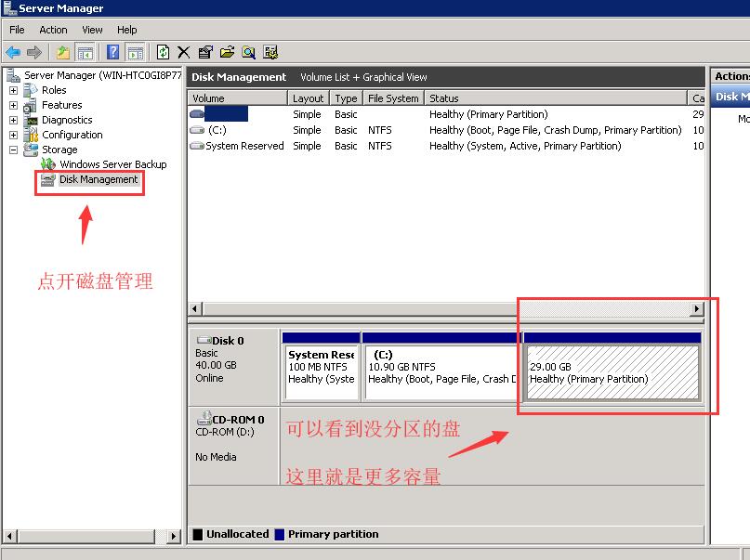Select the System Reserved volume name in list

click(245, 146)
